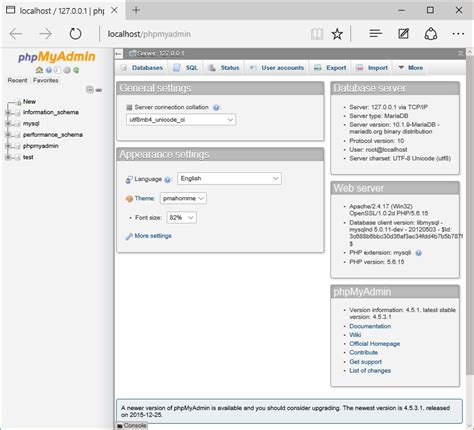Open Server connection collation dropdown
This screenshot has width=474, height=430.
181,120
